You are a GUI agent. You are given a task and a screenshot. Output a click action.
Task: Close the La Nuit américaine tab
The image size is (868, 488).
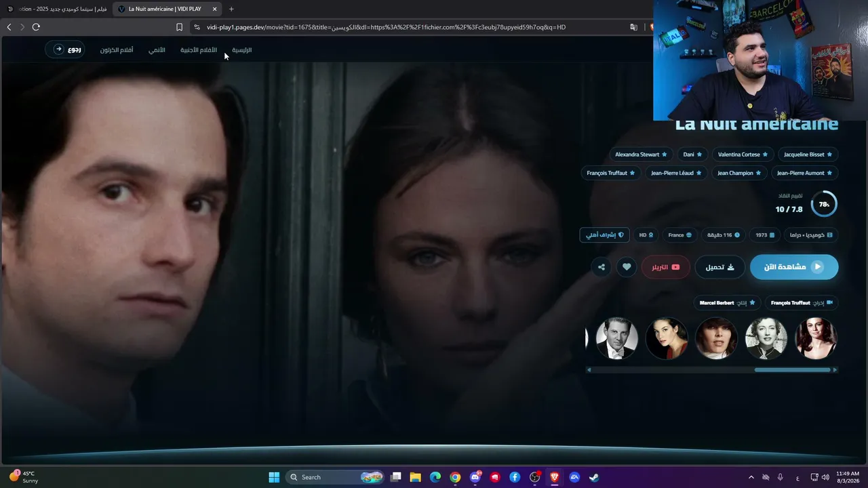pyautogui.click(x=214, y=9)
